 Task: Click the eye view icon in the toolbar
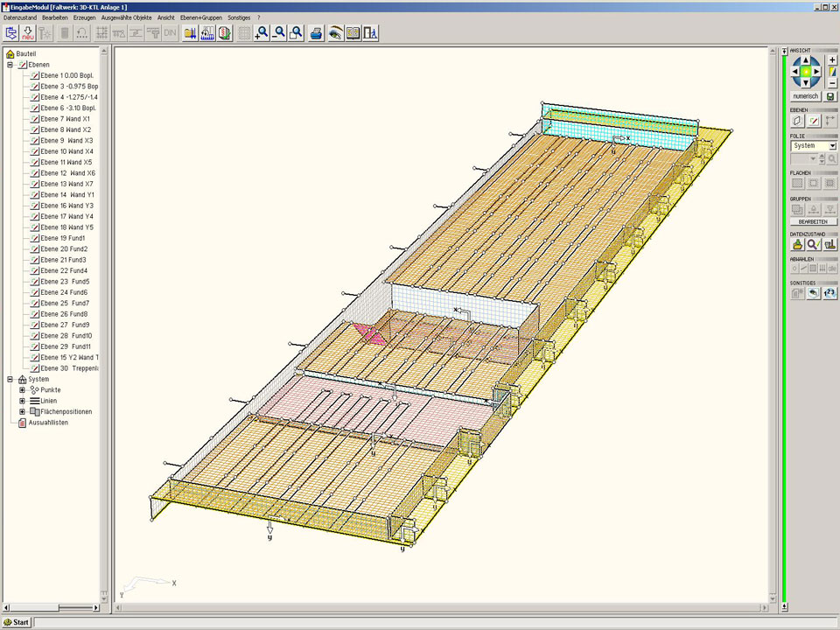point(335,33)
